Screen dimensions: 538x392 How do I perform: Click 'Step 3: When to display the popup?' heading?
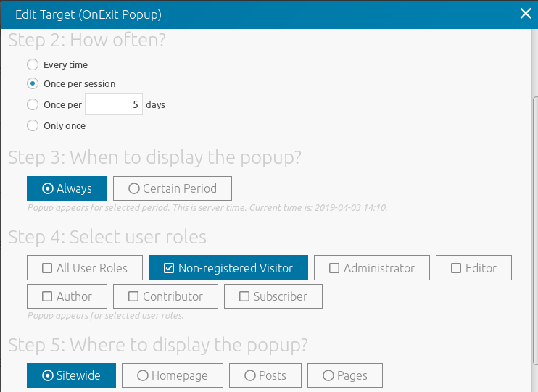point(154,157)
